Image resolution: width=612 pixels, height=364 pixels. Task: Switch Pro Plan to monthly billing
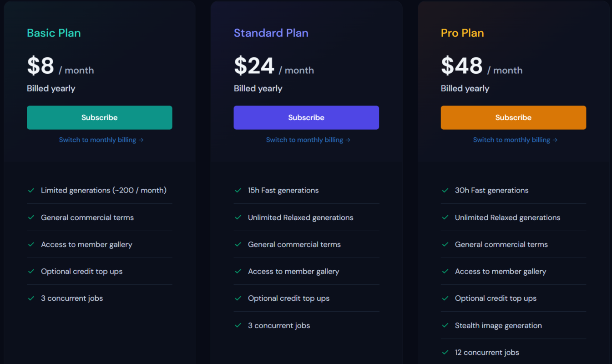(x=515, y=140)
